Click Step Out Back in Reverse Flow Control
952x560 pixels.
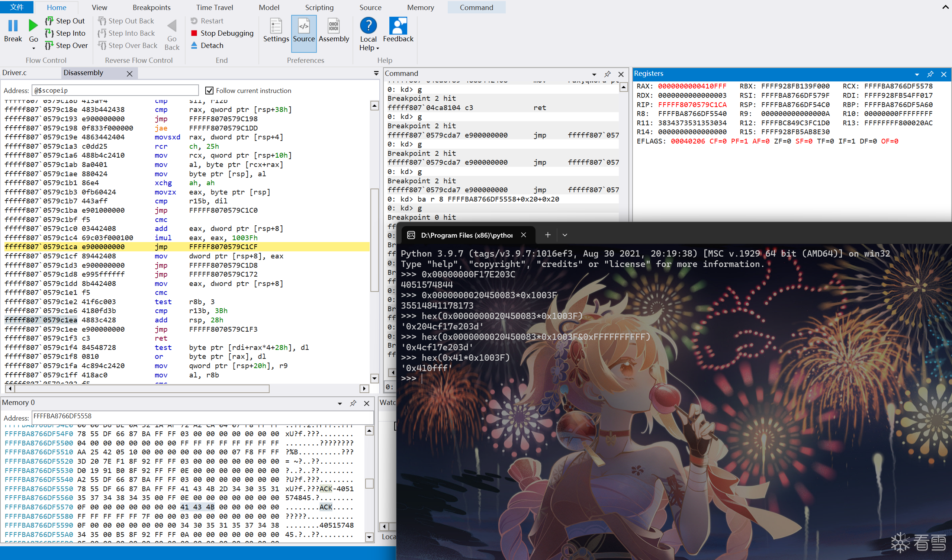click(x=126, y=21)
